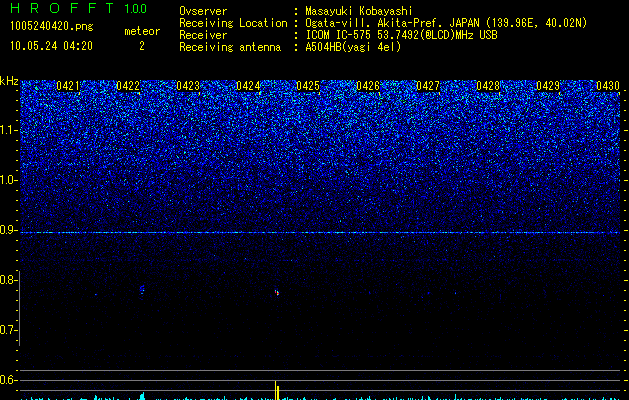The height and width of the screenshot is (400, 629).
Task: Click the Receiving antenna field label
Action: [230, 47]
